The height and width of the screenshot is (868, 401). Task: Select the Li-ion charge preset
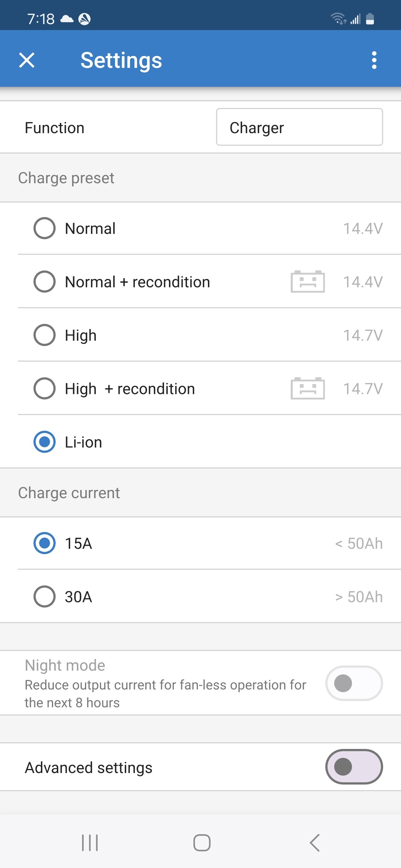[45, 442]
